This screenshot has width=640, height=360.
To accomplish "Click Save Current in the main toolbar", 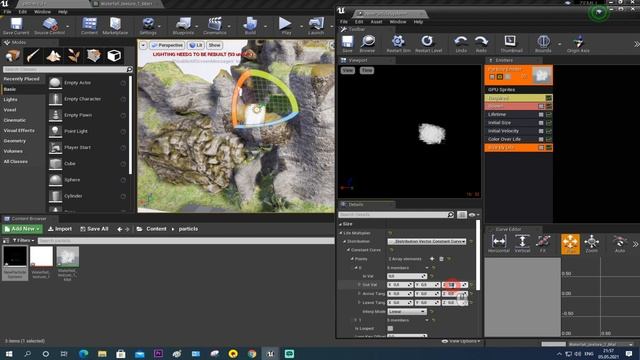I will tap(16, 26).
